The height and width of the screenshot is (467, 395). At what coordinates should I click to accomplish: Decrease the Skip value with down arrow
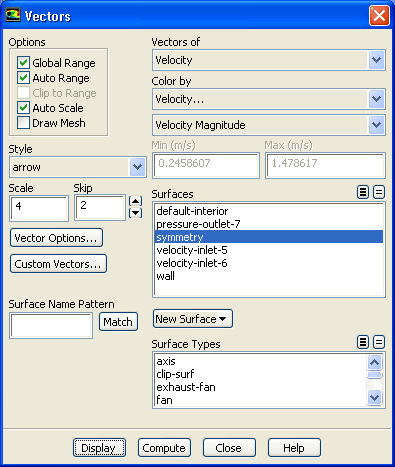(x=135, y=213)
